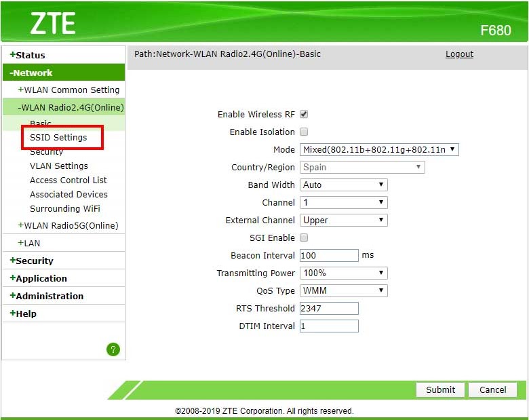The height and width of the screenshot is (420, 529).
Task: Open Associated Devices page
Action: coord(68,194)
